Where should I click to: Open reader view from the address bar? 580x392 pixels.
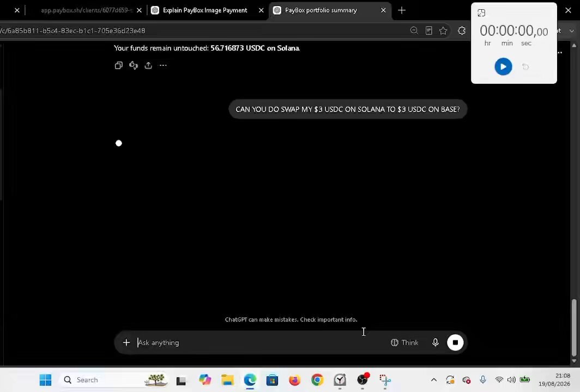[428, 30]
